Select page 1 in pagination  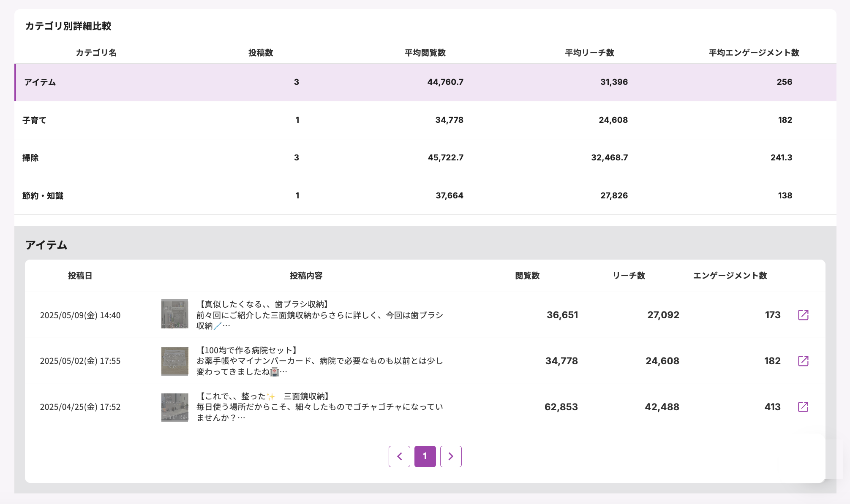(x=425, y=456)
